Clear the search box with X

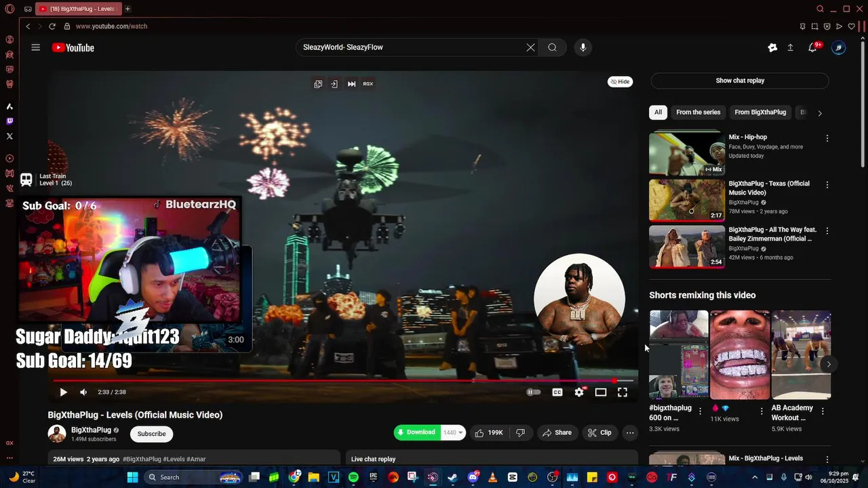click(x=530, y=47)
